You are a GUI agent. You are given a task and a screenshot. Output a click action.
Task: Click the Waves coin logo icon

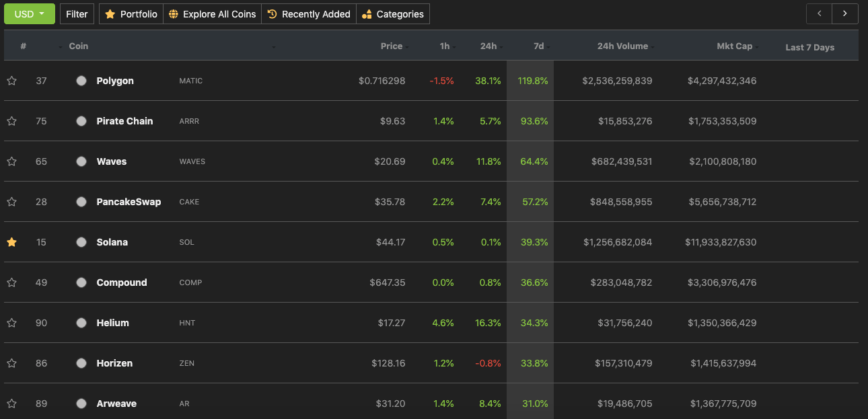(81, 161)
